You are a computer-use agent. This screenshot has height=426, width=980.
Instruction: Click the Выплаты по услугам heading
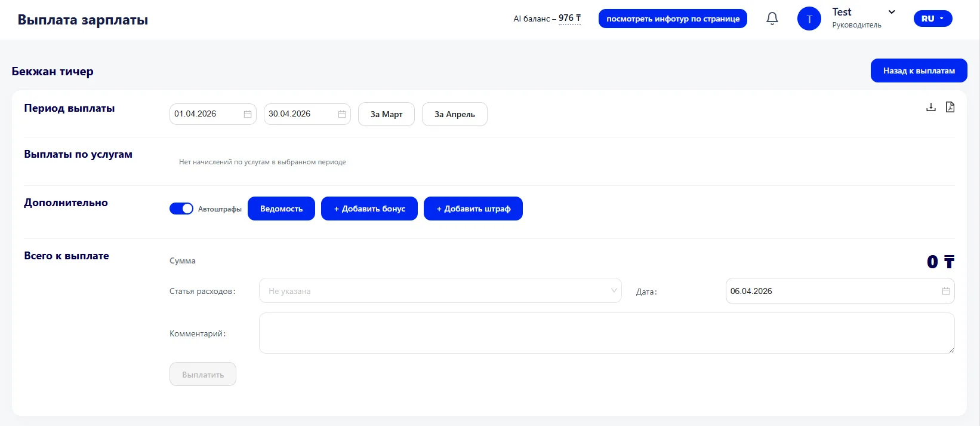point(78,154)
